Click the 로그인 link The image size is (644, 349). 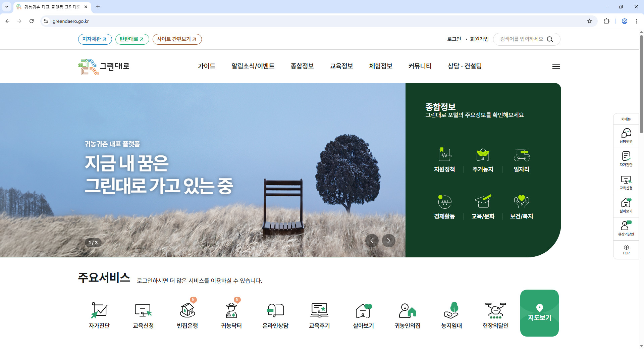click(454, 39)
